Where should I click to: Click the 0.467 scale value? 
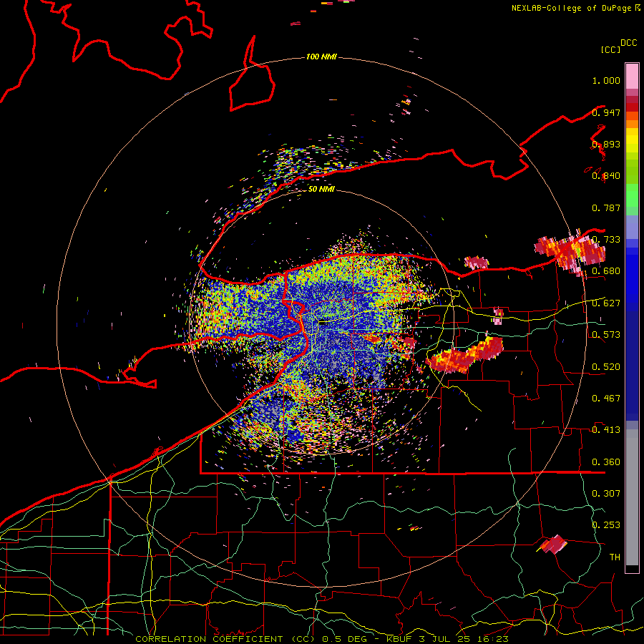606,399
